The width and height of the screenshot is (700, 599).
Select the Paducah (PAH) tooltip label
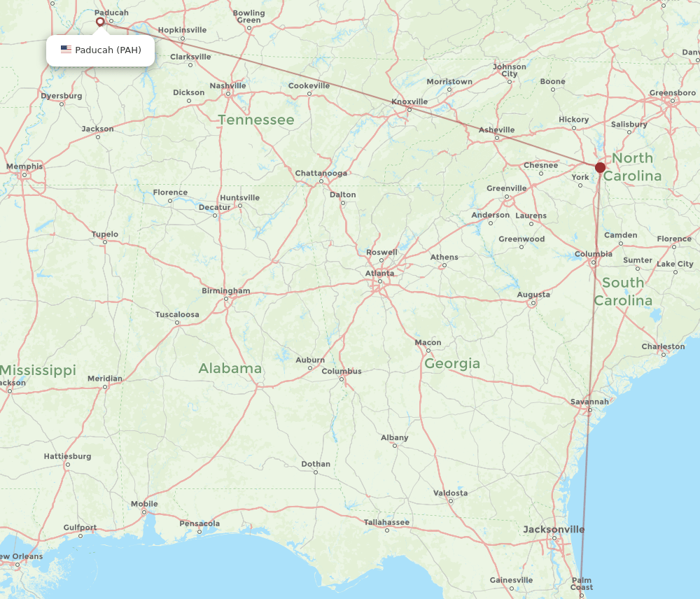[108, 50]
